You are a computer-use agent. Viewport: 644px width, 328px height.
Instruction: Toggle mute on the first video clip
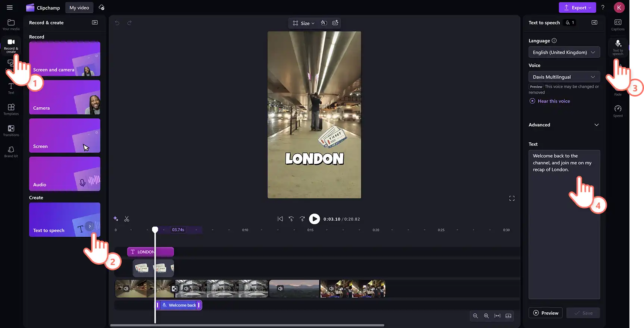pos(126,288)
